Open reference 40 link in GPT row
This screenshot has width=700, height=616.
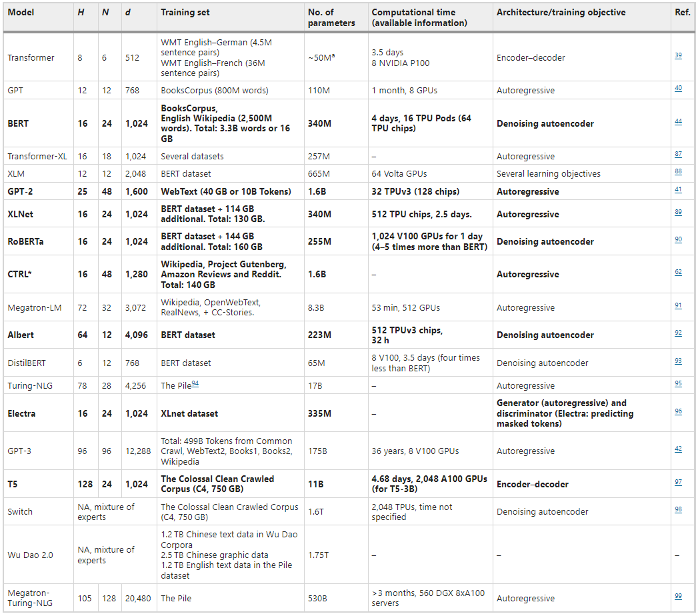pyautogui.click(x=678, y=89)
